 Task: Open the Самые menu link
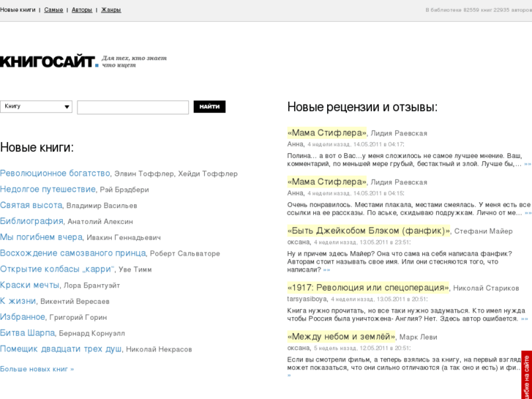click(53, 10)
